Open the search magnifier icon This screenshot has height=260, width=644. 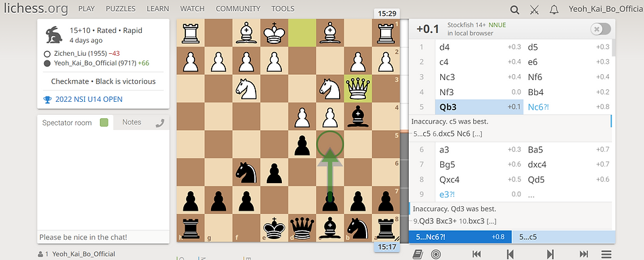[x=514, y=9]
